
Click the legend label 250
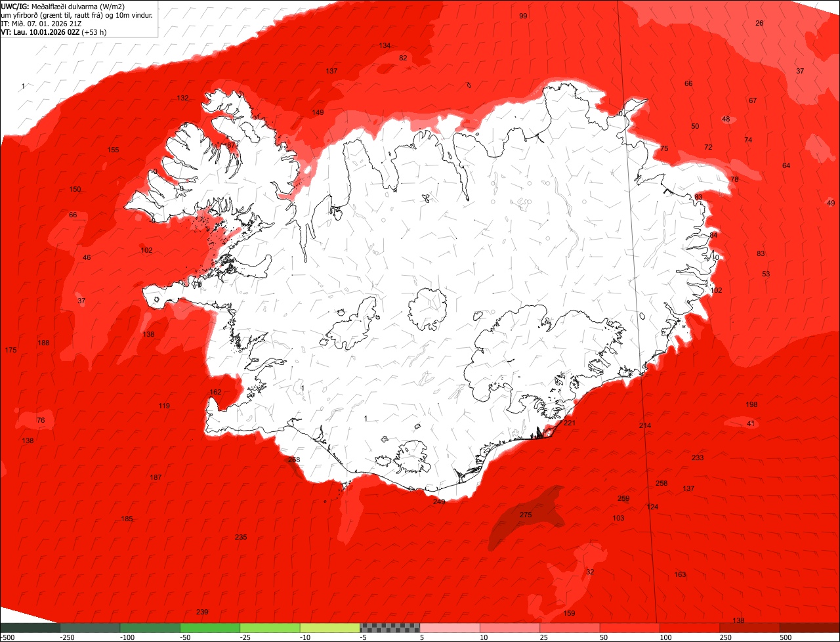[x=726, y=637]
